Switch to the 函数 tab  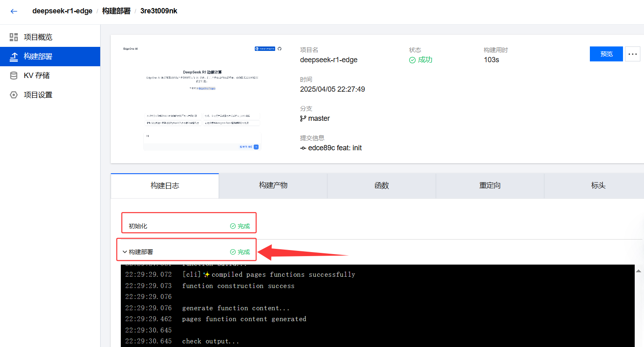click(x=381, y=185)
